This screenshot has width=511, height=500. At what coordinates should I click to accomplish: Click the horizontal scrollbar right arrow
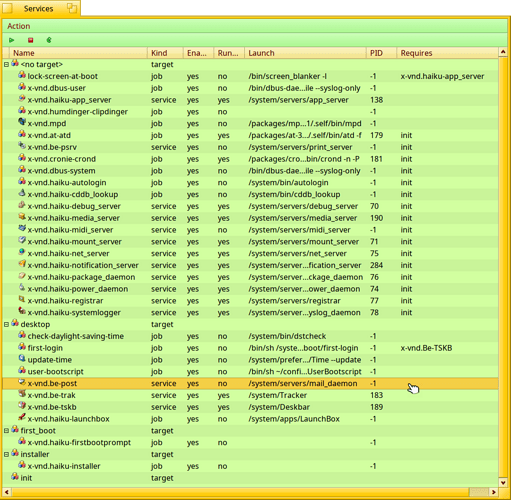(x=494, y=492)
